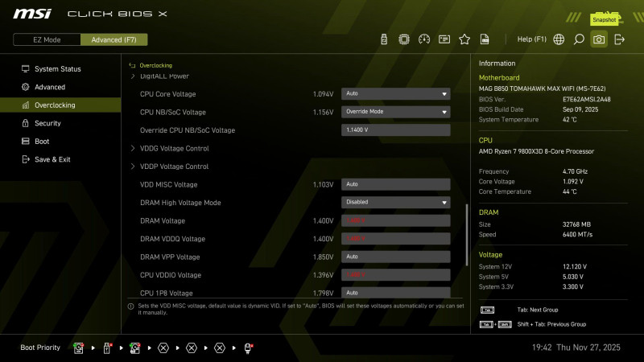Image resolution: width=644 pixels, height=362 pixels.
Task: Click the file document icon in the toolbar
Action: click(485, 39)
